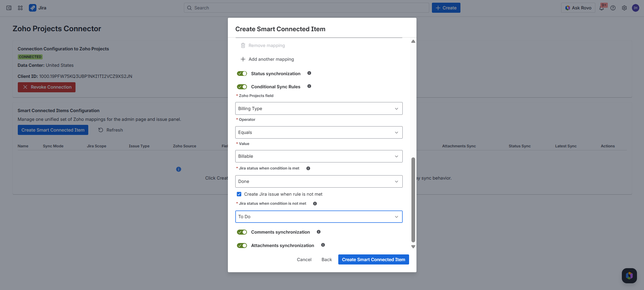The height and width of the screenshot is (290, 644).
Task: Click the blue info icon in empty table
Action: point(179,169)
